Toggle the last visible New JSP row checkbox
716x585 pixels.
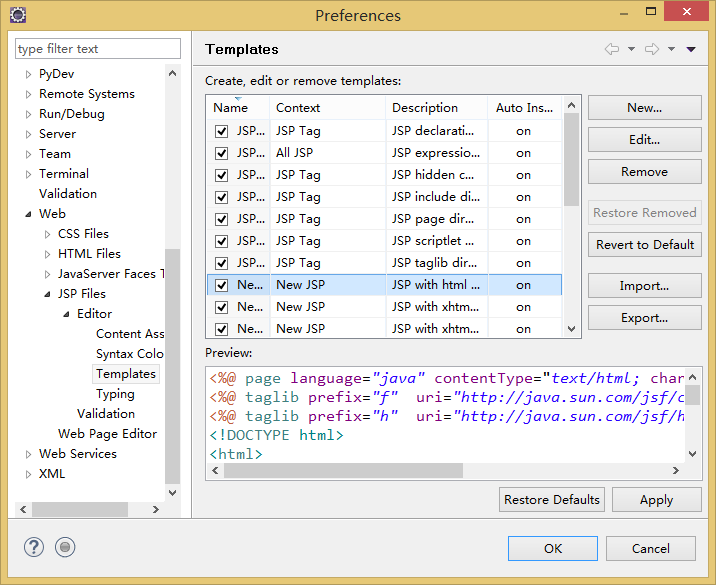[221, 329]
